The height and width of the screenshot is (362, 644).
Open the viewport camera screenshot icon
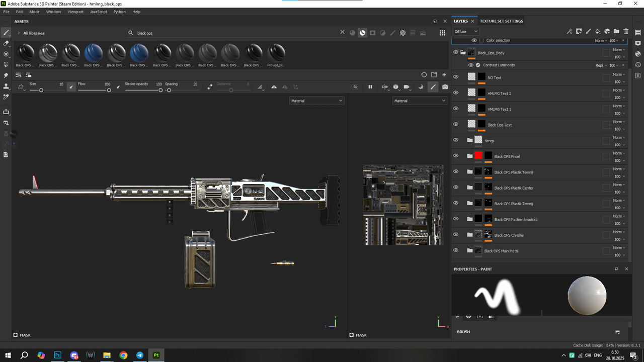445,87
